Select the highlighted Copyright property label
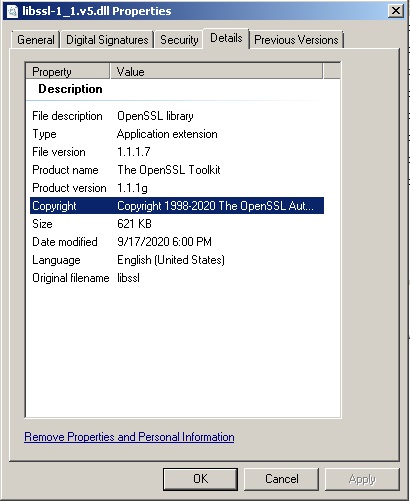This screenshot has width=410, height=501. [54, 206]
